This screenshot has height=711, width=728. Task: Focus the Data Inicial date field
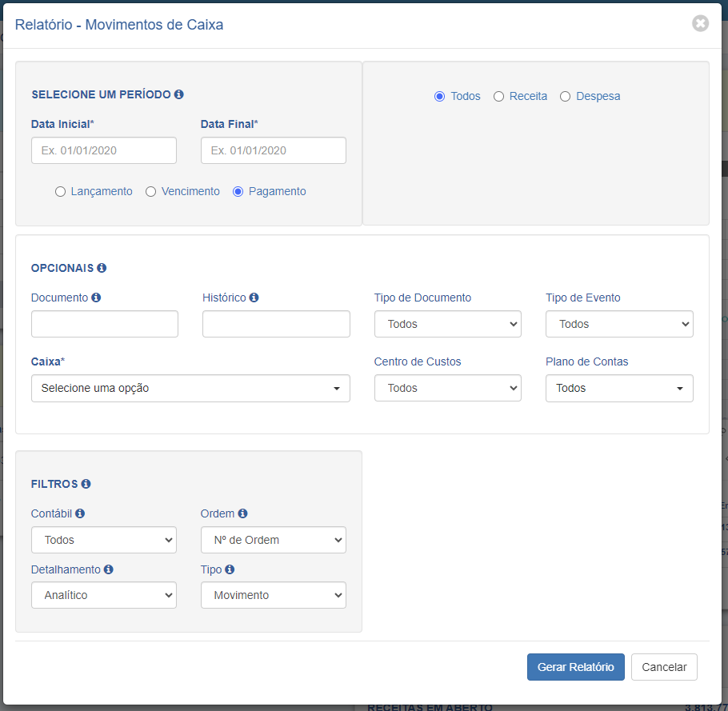point(103,150)
